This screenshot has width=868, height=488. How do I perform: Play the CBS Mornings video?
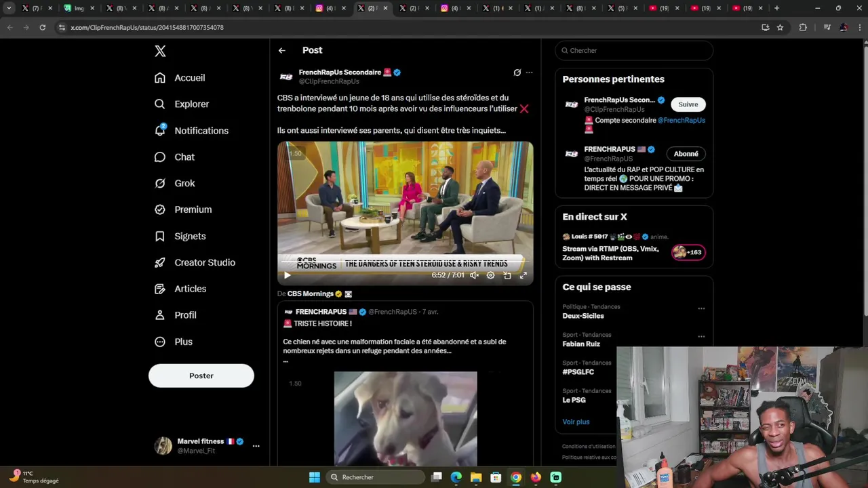click(287, 275)
